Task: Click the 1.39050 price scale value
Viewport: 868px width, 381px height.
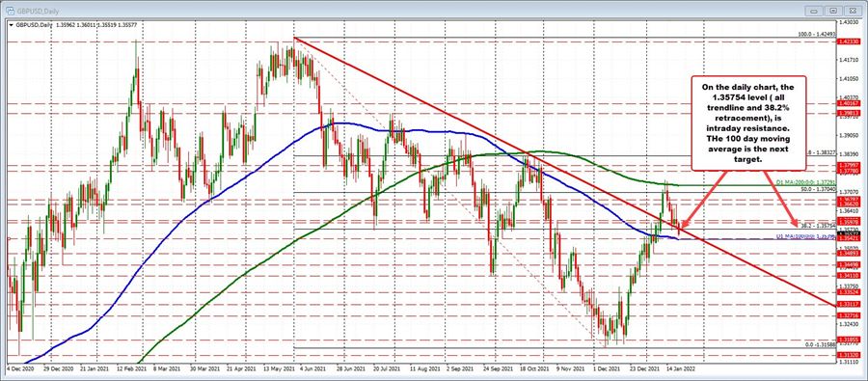Action: (848, 135)
